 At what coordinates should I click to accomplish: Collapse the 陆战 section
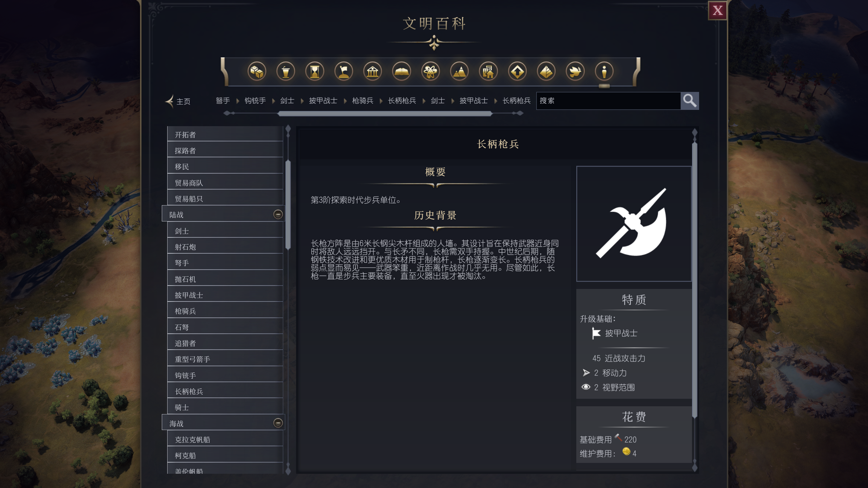(278, 214)
